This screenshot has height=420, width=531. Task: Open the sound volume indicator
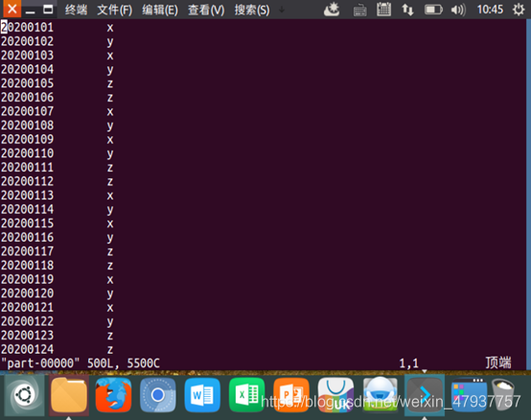pyautogui.click(x=458, y=10)
